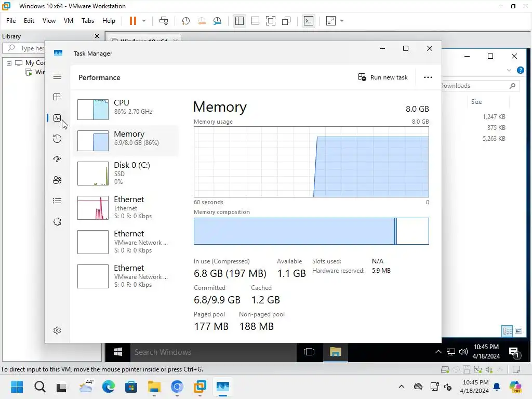Screen dimensions: 532x399
Task: Select the first Ethernet adapter entry
Action: click(x=126, y=207)
